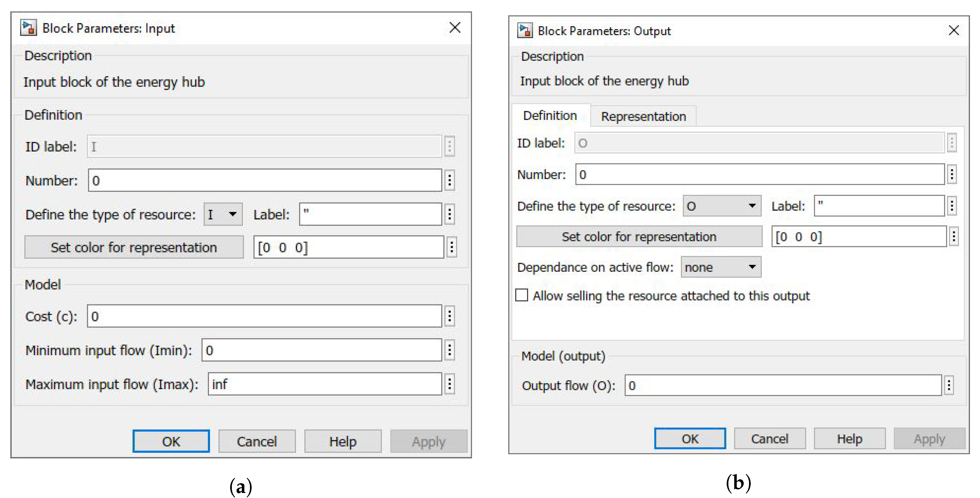Click three-dot icon beside Output Number field
980x498 pixels.
point(952,174)
